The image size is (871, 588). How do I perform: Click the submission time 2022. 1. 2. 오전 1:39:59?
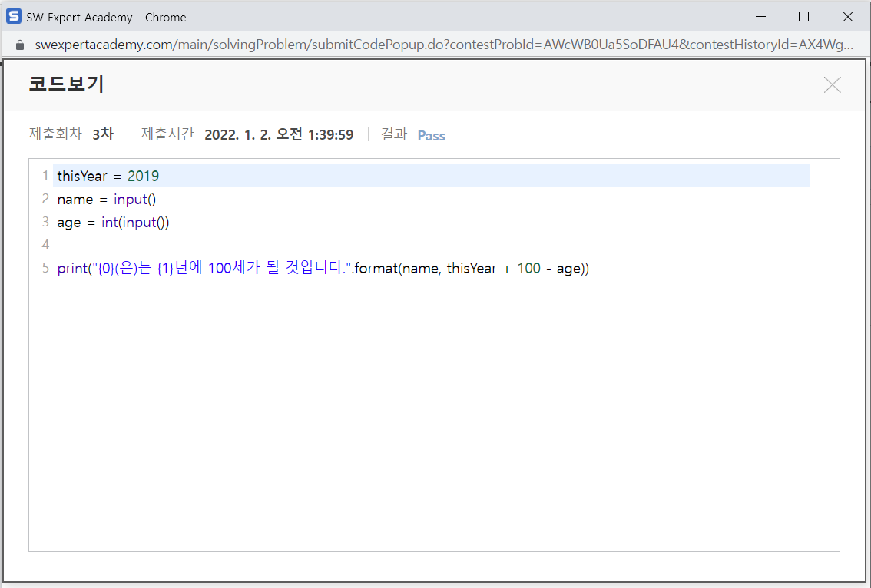(x=279, y=135)
